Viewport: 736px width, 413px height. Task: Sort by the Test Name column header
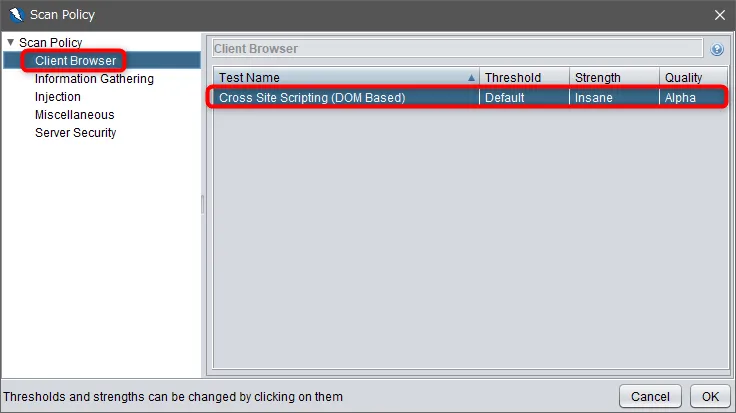(x=346, y=77)
